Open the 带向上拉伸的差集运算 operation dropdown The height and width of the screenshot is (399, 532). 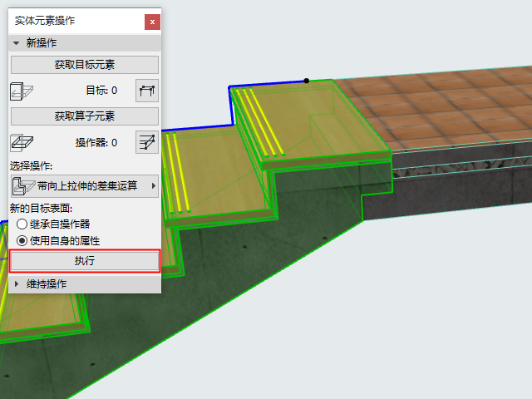(x=85, y=186)
